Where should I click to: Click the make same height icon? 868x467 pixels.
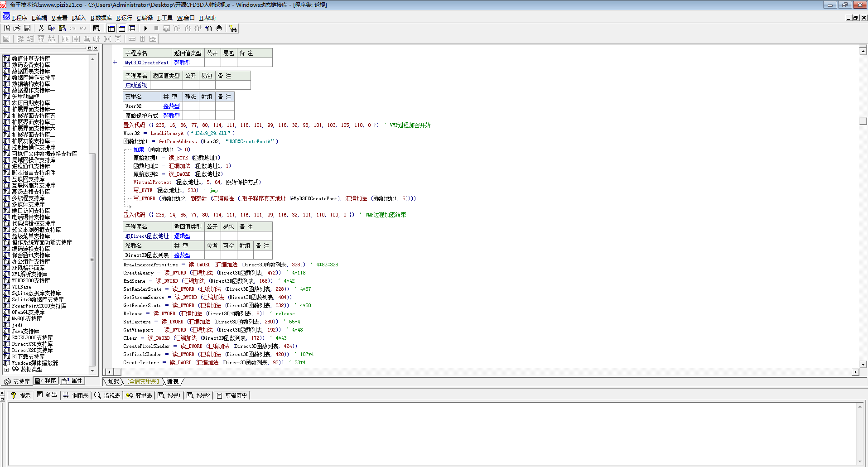142,39
